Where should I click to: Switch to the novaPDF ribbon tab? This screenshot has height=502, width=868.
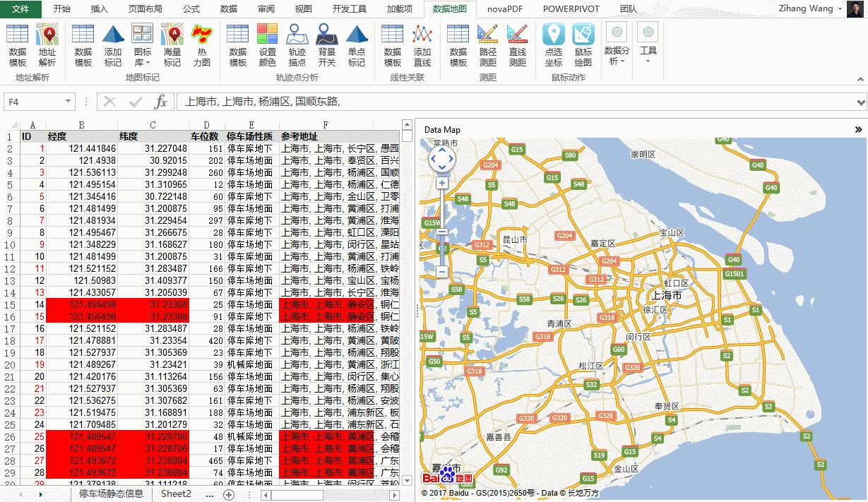(504, 9)
